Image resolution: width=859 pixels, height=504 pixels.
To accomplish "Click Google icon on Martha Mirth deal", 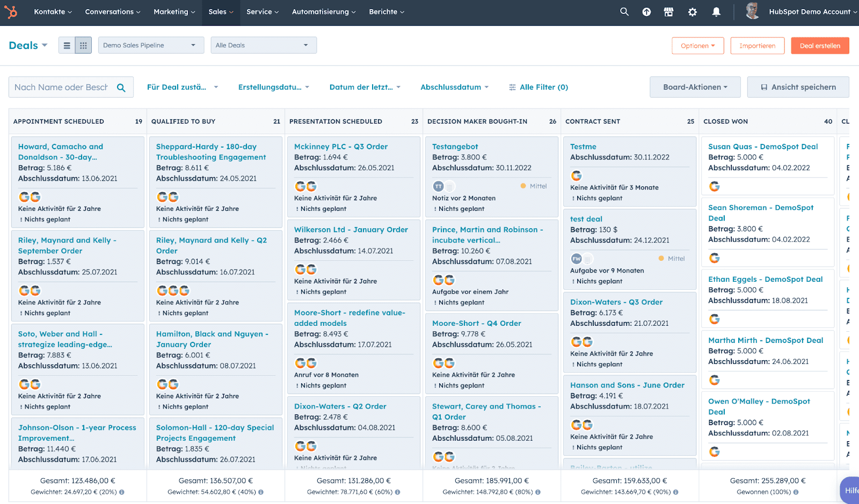I will (x=715, y=380).
